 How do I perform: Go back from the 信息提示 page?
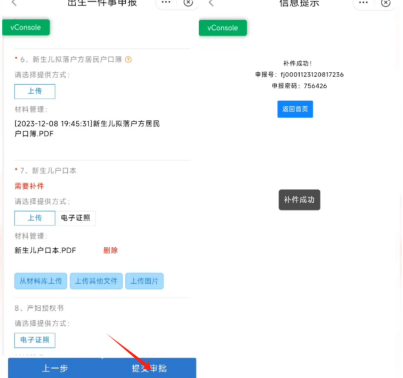[x=211, y=3]
